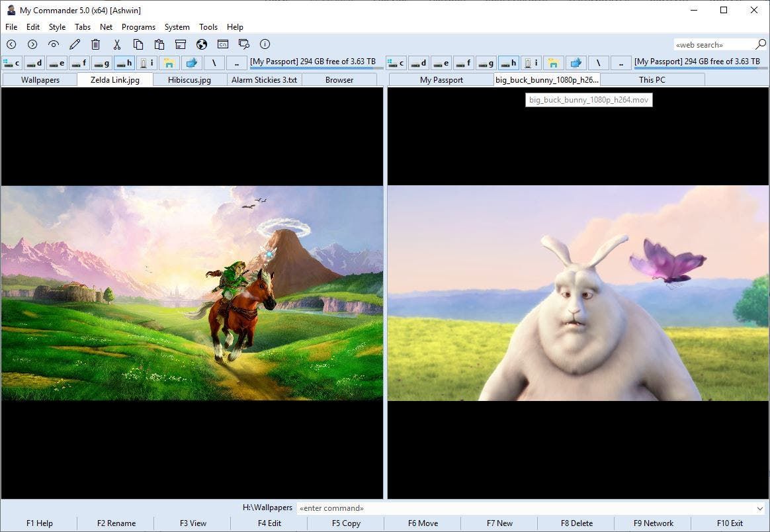Open the command prompt window icon
The width and height of the screenshot is (770, 532).
tap(222, 44)
